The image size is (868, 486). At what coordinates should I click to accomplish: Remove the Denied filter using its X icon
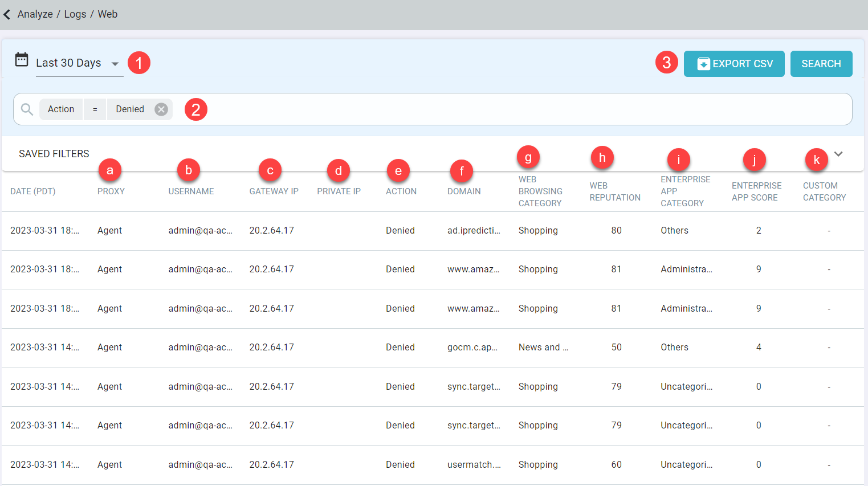click(x=160, y=109)
